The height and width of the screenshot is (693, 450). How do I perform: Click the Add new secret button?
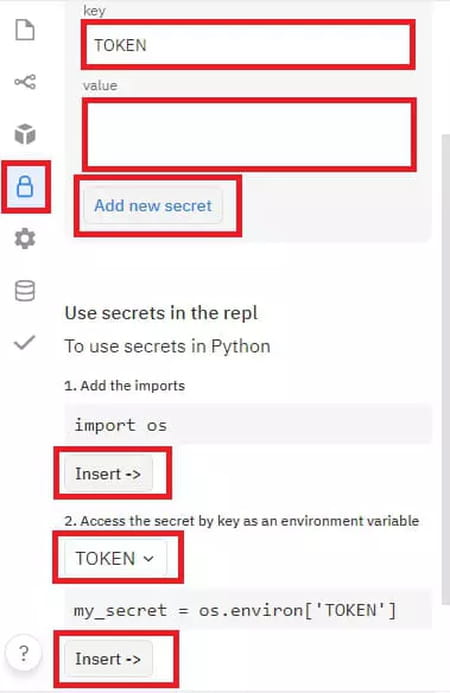(x=153, y=206)
